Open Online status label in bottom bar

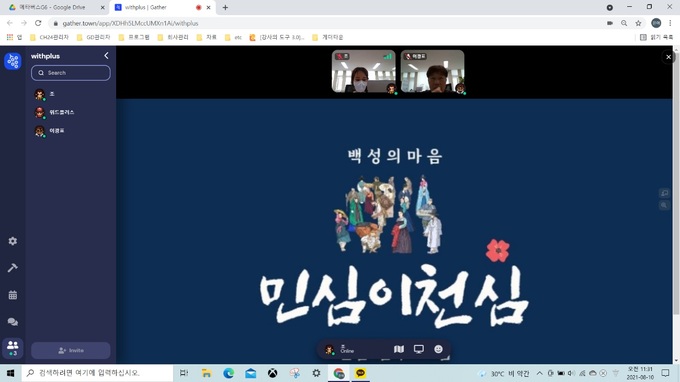point(347,351)
